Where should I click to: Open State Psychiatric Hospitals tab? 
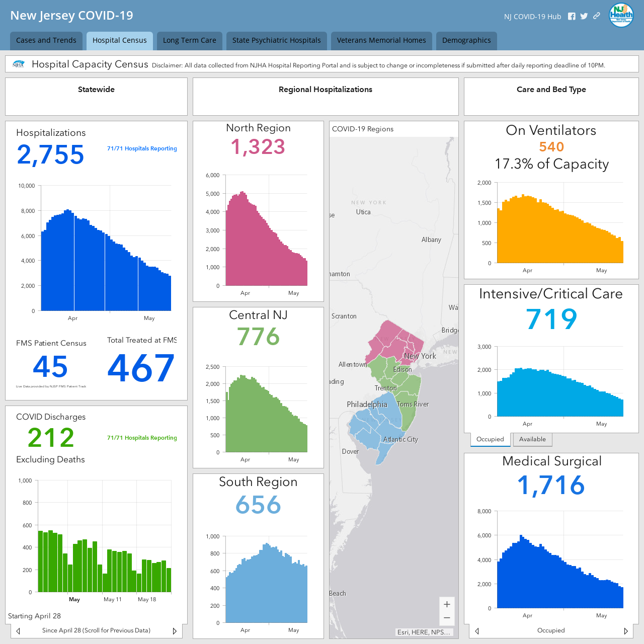pos(277,41)
